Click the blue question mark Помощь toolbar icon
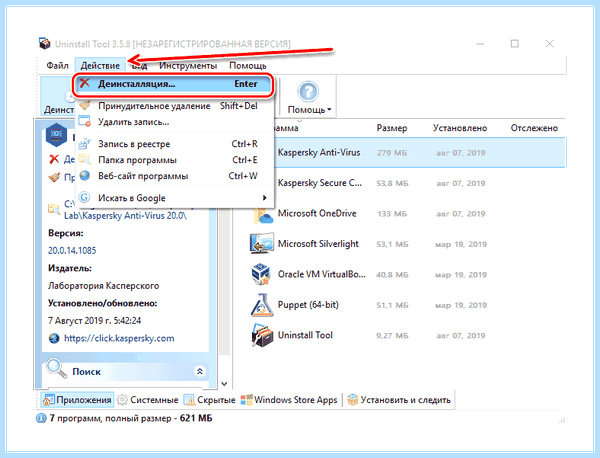Screen dimensions: 600x458 coord(308,92)
